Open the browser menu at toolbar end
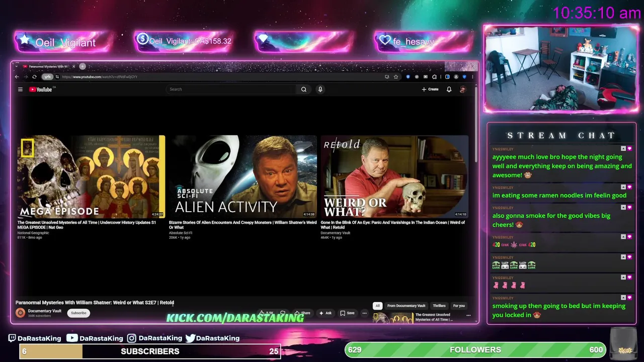The width and height of the screenshot is (644, 362). (x=472, y=77)
